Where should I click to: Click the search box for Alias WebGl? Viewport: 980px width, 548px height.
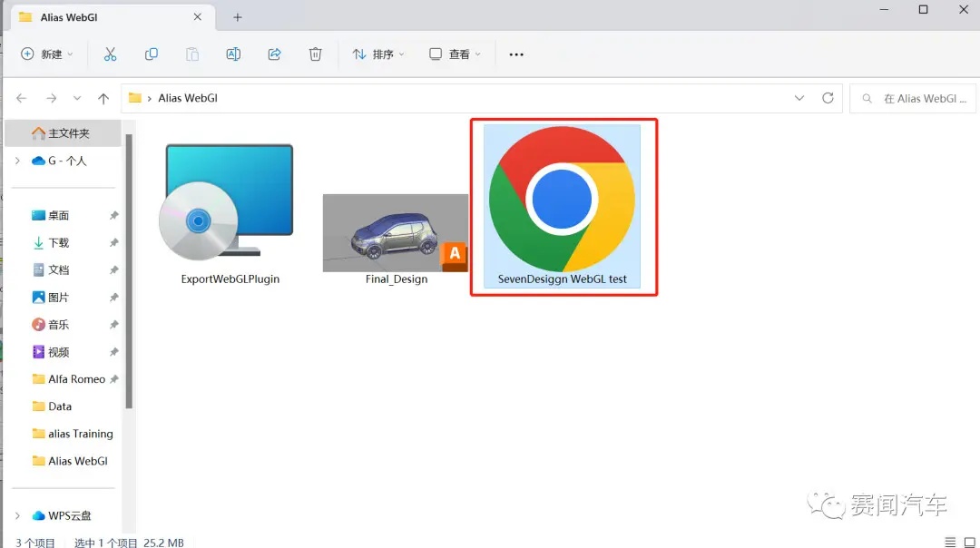(x=913, y=98)
